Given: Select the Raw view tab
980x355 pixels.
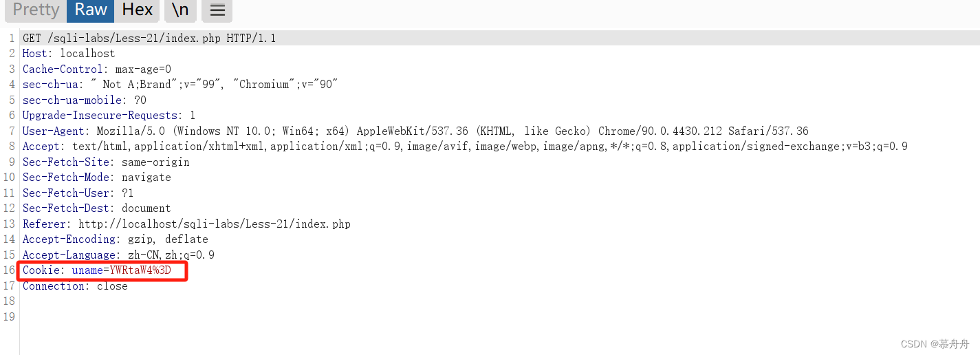Looking at the screenshot, I should (91, 10).
